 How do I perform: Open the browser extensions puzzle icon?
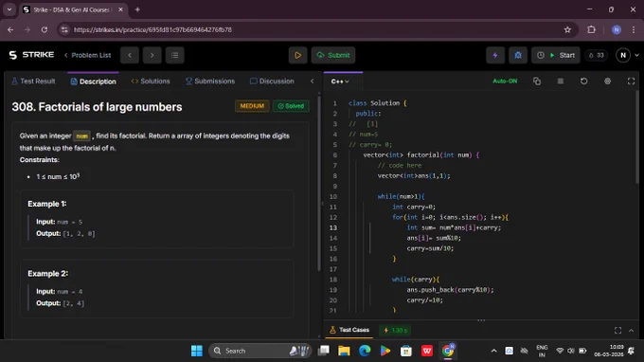click(x=591, y=29)
